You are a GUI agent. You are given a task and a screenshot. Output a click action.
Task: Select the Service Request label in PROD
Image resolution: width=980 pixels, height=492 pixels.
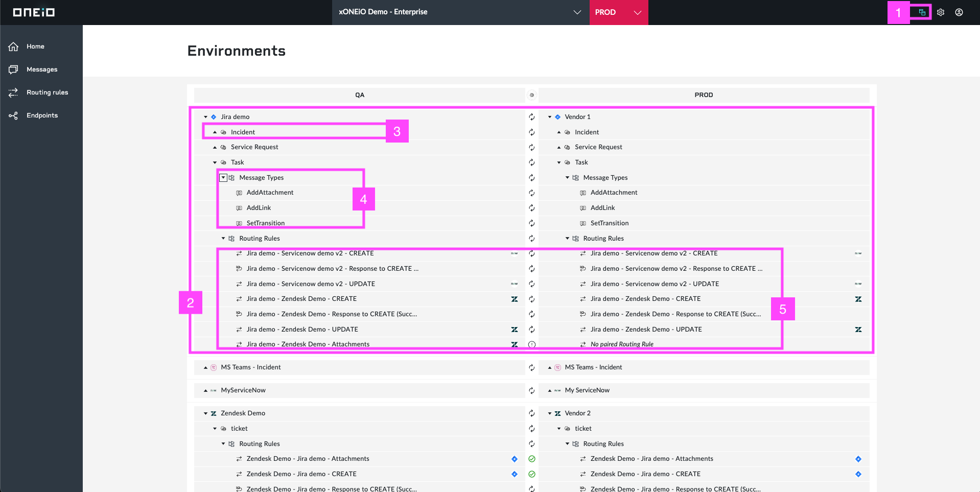tap(598, 147)
